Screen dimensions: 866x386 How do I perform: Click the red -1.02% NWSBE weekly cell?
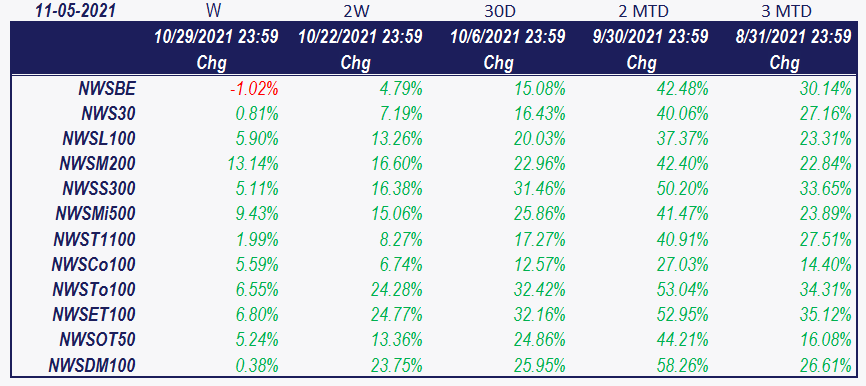(x=254, y=88)
